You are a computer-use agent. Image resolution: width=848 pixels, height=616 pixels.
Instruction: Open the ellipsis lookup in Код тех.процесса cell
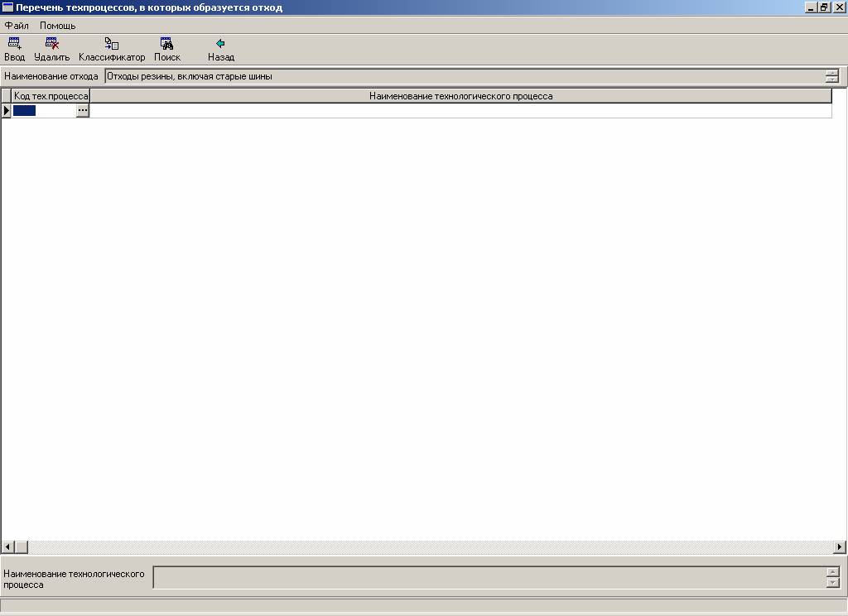pos(82,111)
